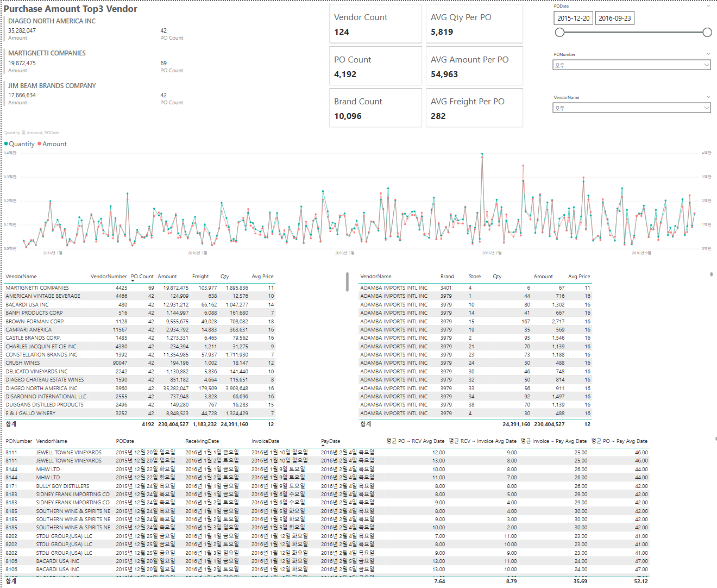The width and height of the screenshot is (717, 588).
Task: Sort by the Store column header
Action: [x=475, y=277]
